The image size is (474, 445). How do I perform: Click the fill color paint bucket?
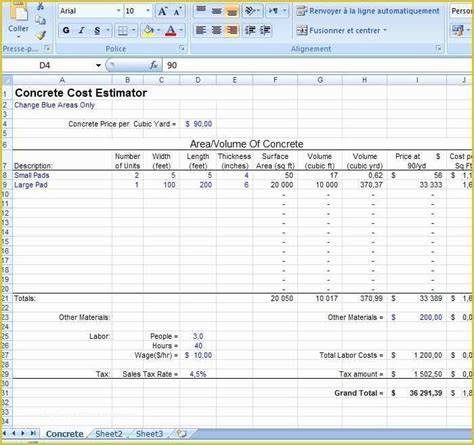point(149,30)
